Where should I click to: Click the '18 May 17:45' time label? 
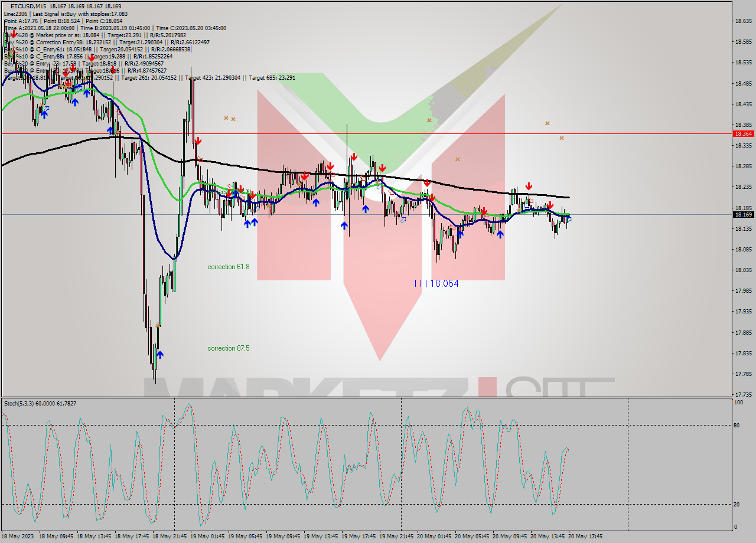[132, 537]
